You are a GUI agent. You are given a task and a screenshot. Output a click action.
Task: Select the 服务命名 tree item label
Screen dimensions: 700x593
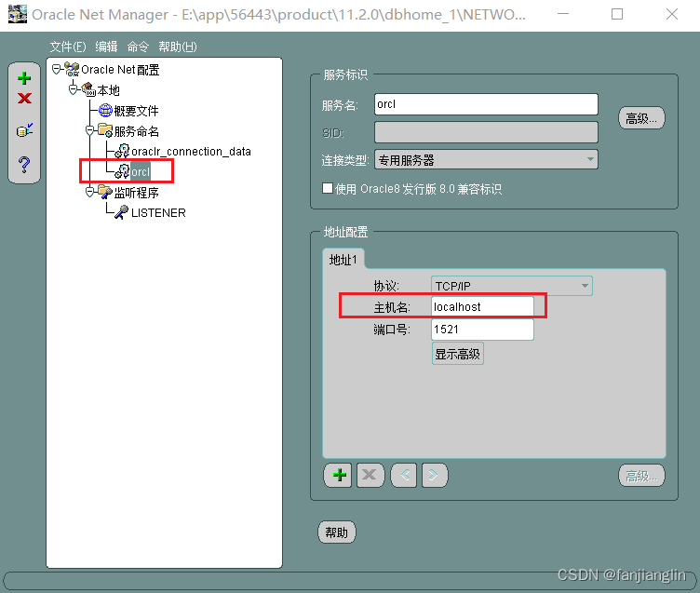(x=136, y=131)
